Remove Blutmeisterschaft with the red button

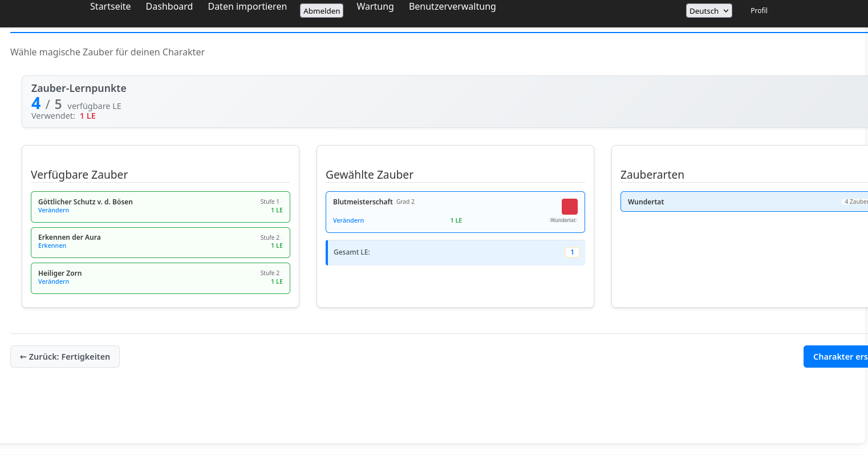[569, 207]
